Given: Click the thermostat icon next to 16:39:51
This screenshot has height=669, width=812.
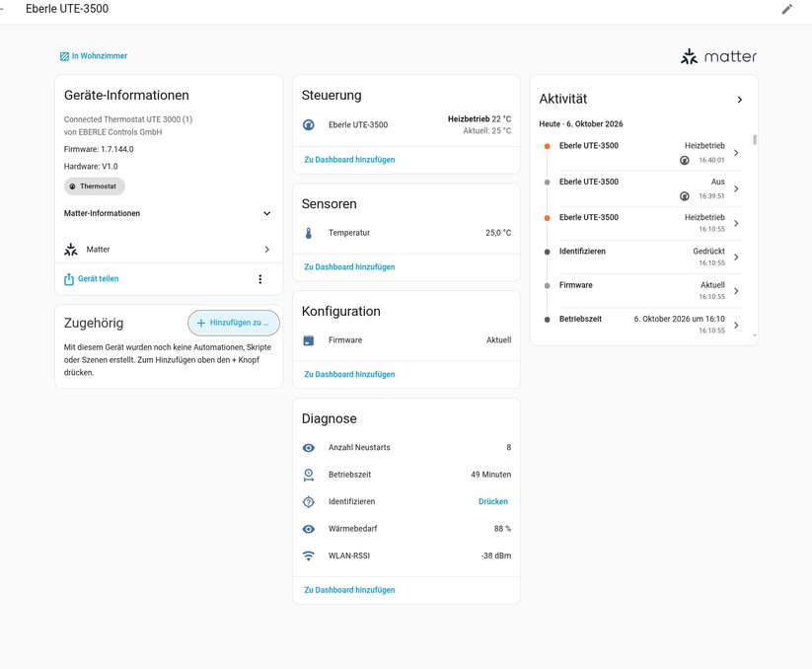Looking at the screenshot, I should pos(685,196).
